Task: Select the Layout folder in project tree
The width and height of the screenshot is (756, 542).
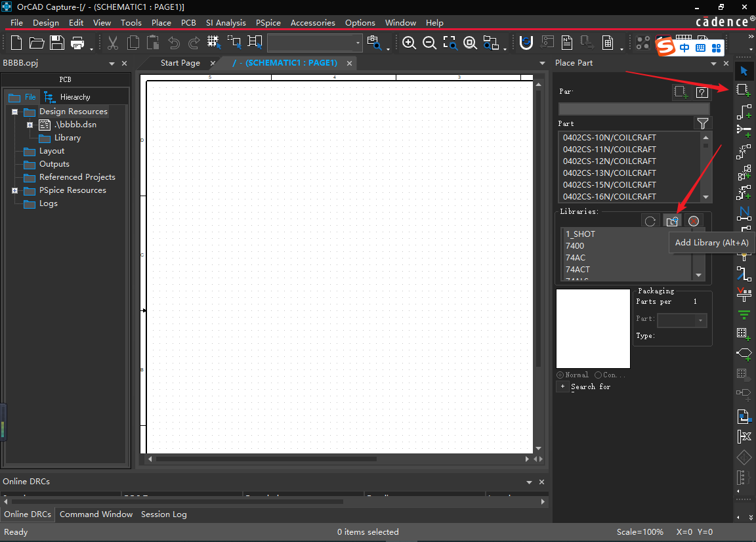Action: (x=52, y=151)
